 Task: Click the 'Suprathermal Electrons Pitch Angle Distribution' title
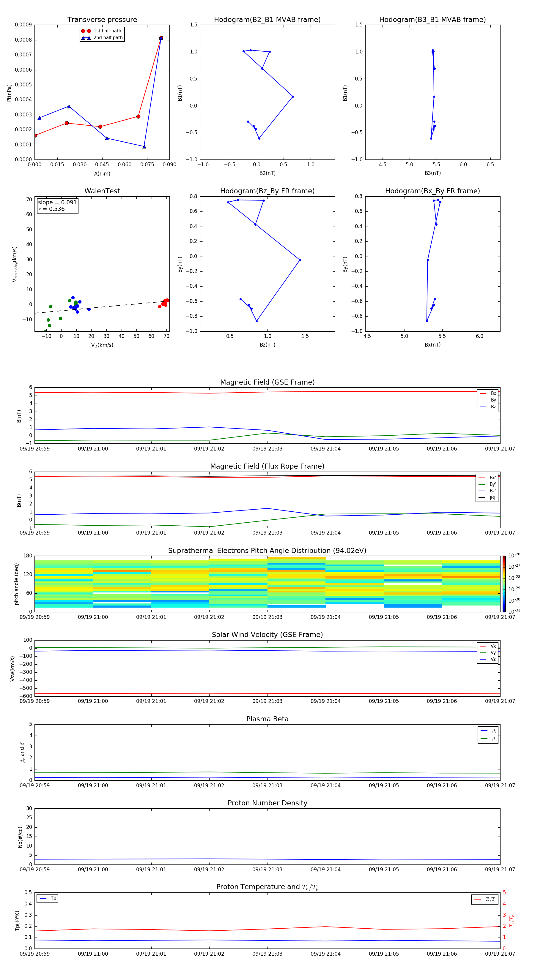[267, 551]
